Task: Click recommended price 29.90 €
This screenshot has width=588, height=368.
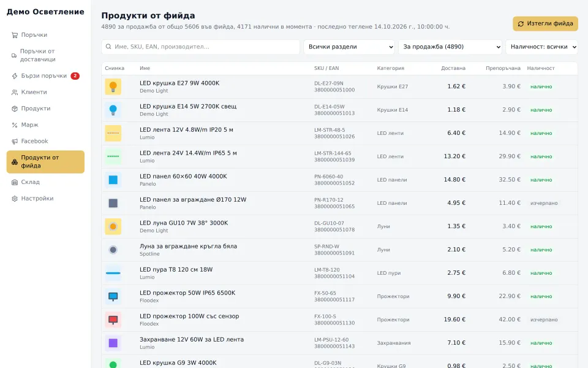Action: pyautogui.click(x=510, y=156)
